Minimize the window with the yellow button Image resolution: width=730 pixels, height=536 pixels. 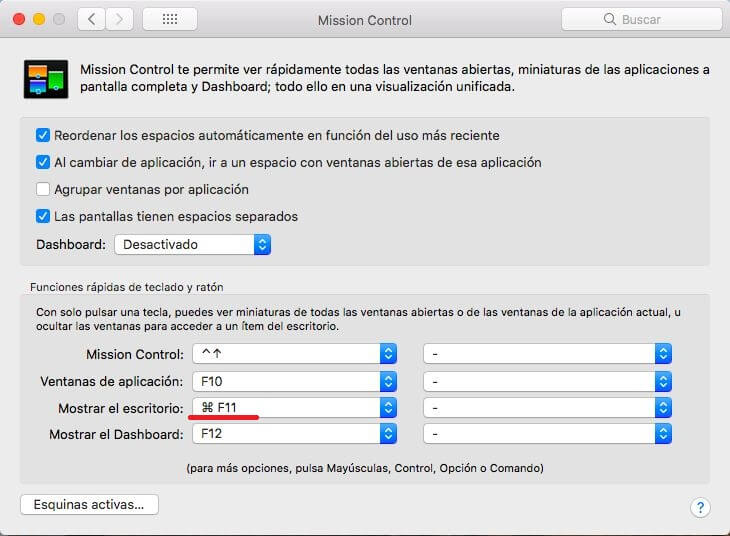click(x=39, y=19)
